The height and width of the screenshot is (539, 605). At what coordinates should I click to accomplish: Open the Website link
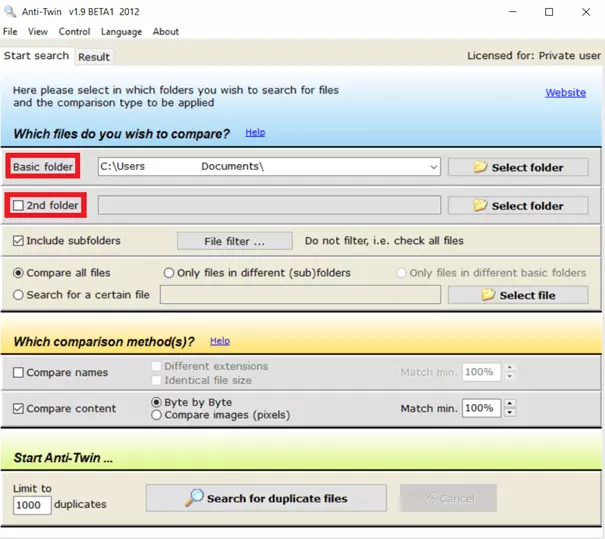(x=565, y=93)
